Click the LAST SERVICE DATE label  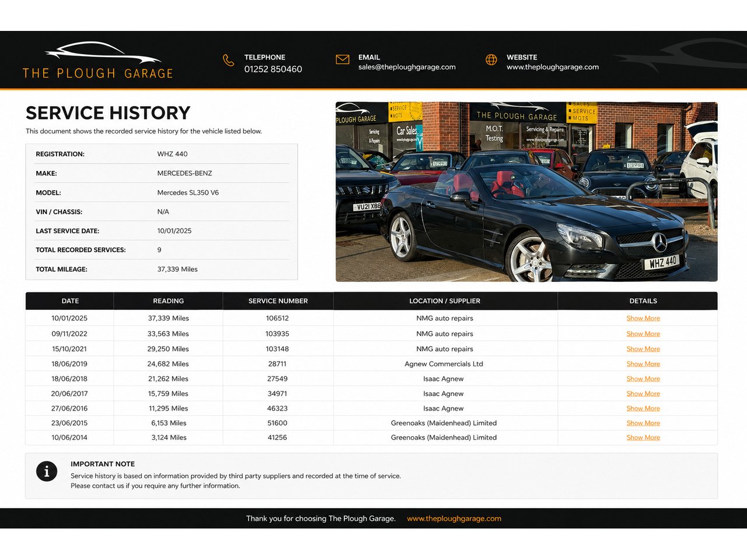[x=67, y=231]
